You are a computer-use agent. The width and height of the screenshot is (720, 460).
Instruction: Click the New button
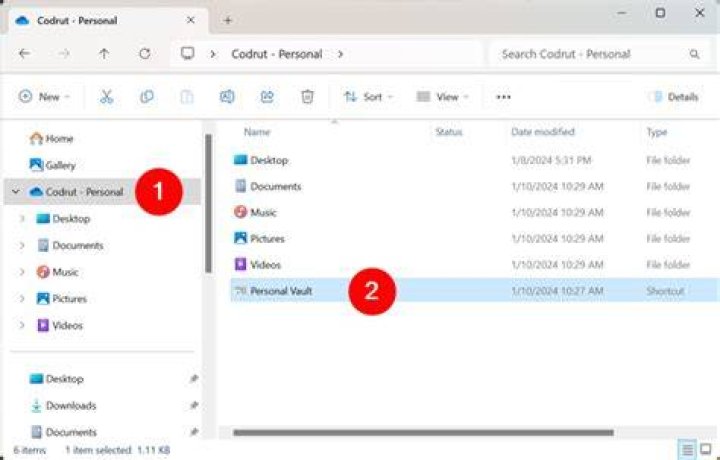(x=45, y=97)
